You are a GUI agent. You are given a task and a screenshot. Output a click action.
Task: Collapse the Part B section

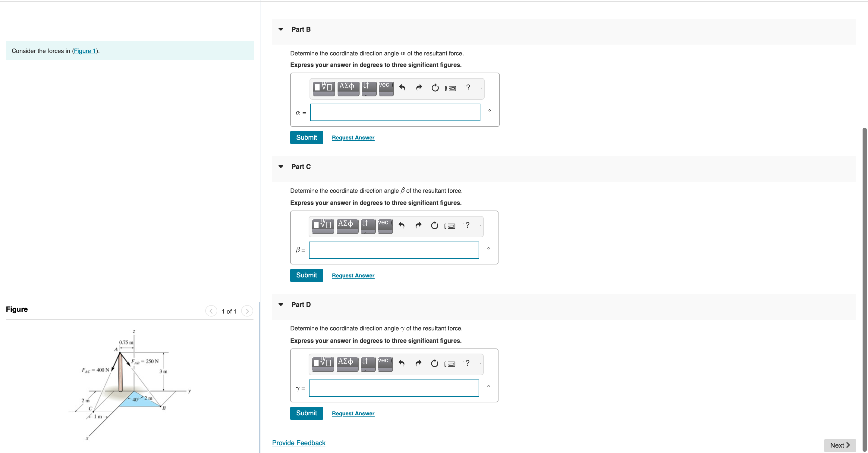tap(281, 29)
